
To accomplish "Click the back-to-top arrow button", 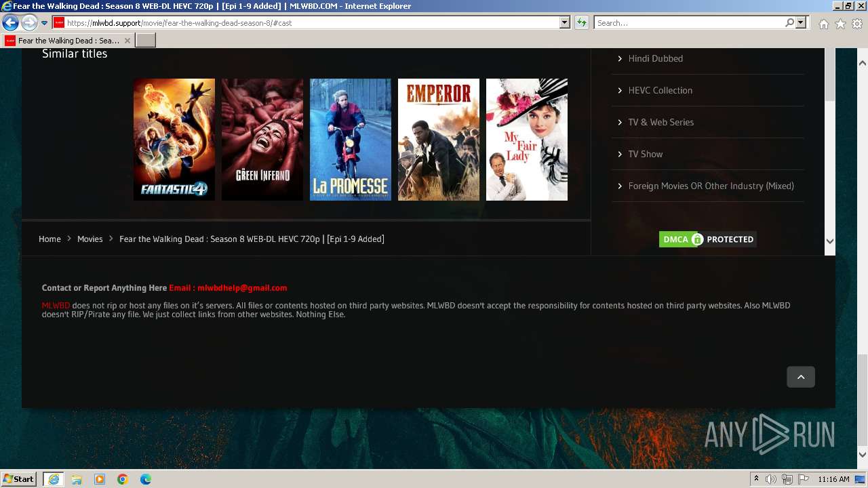I will tap(801, 377).
